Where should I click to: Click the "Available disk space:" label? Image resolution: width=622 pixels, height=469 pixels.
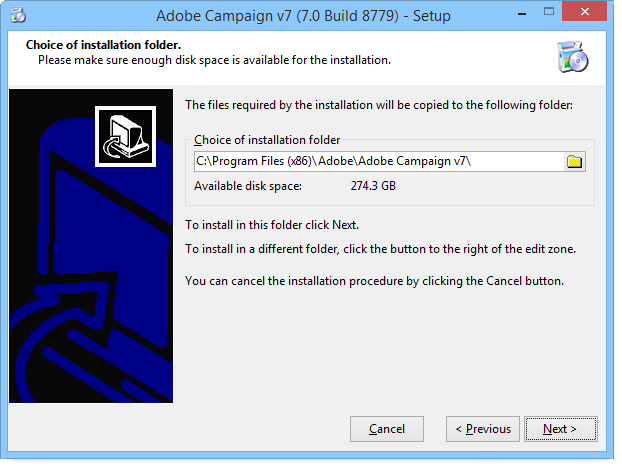(248, 186)
